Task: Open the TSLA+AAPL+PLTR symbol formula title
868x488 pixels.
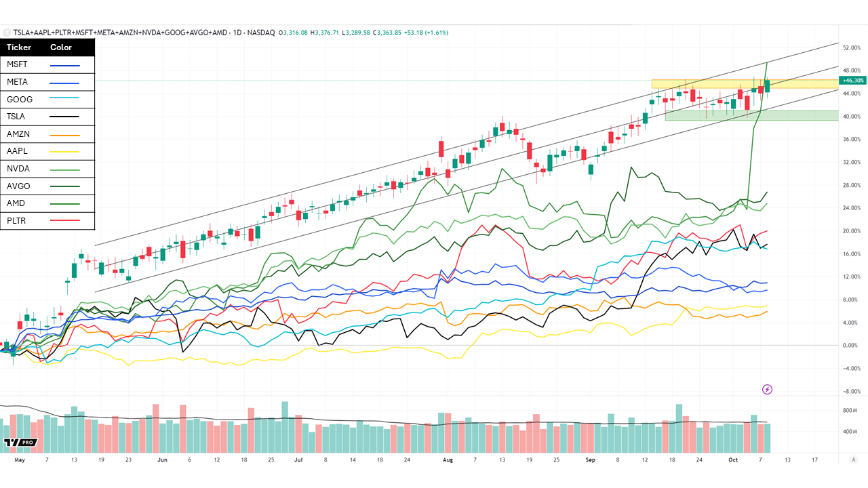Action: (x=120, y=33)
